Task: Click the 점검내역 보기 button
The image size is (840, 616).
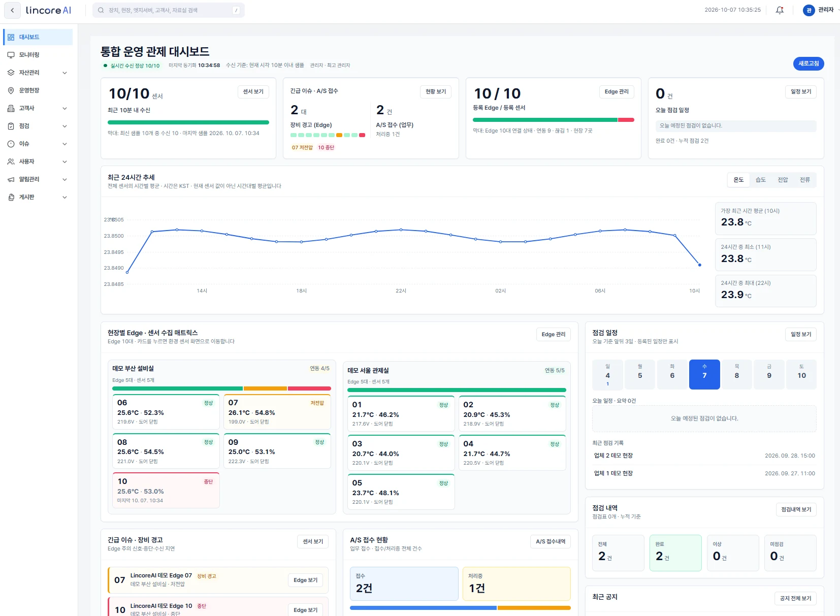Action: (x=796, y=509)
